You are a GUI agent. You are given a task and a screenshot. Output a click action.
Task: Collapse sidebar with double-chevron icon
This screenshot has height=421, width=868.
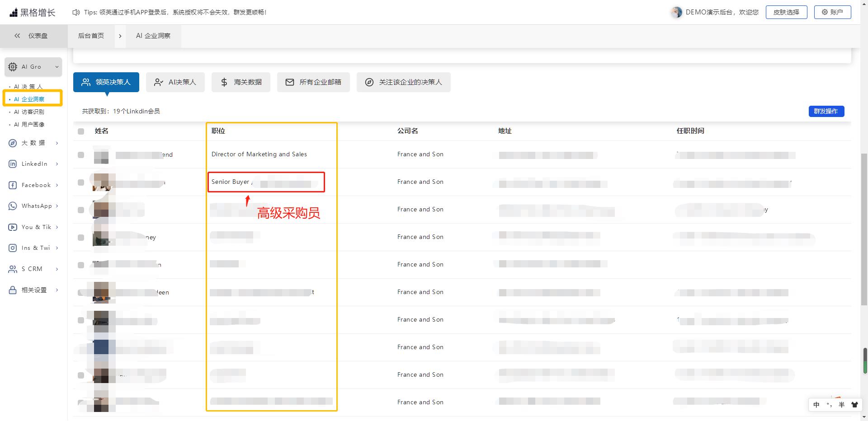(x=17, y=36)
